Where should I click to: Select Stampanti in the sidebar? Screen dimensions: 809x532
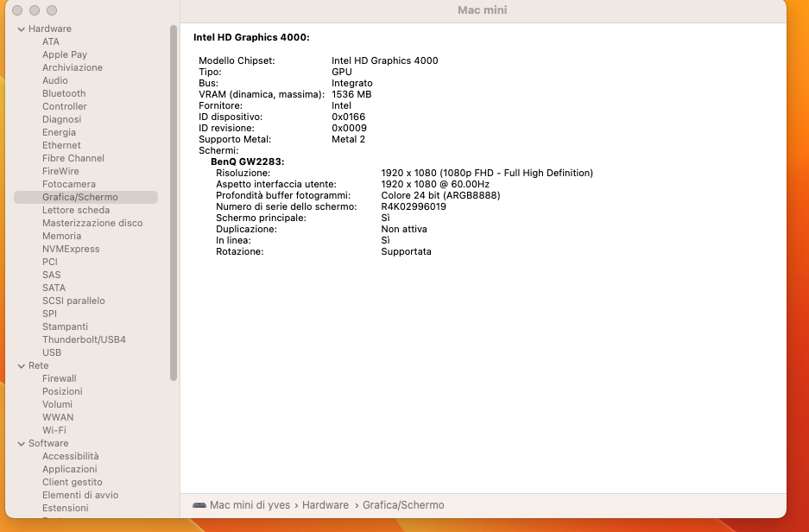click(65, 326)
